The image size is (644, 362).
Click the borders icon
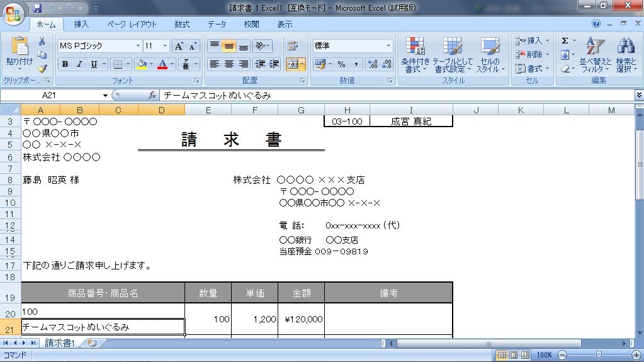tap(118, 64)
